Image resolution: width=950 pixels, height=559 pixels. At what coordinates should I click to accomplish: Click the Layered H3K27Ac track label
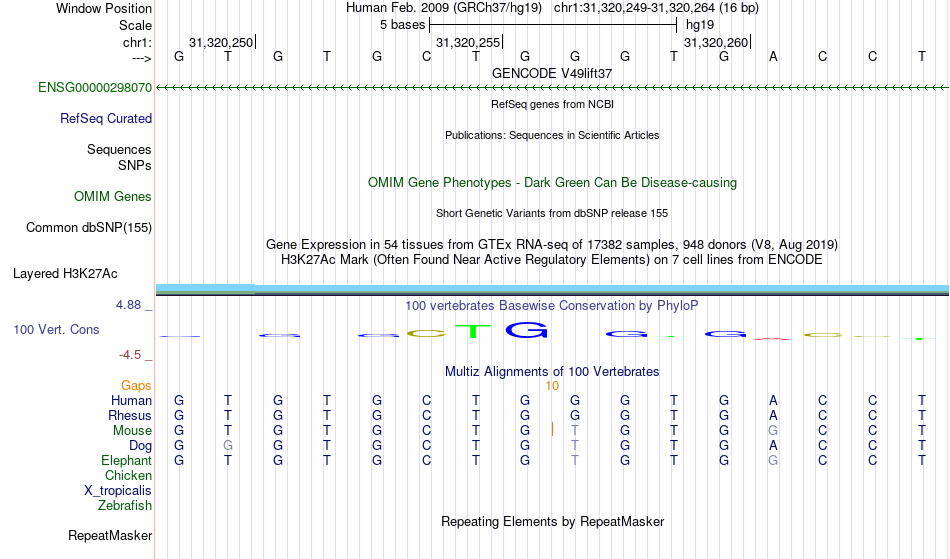coord(65,273)
